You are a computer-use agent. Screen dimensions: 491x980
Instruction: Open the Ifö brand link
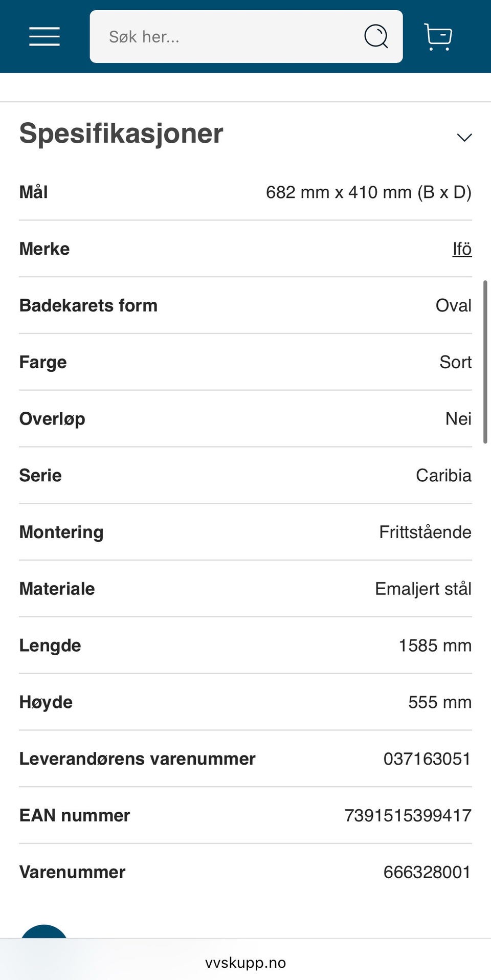pyautogui.click(x=462, y=249)
